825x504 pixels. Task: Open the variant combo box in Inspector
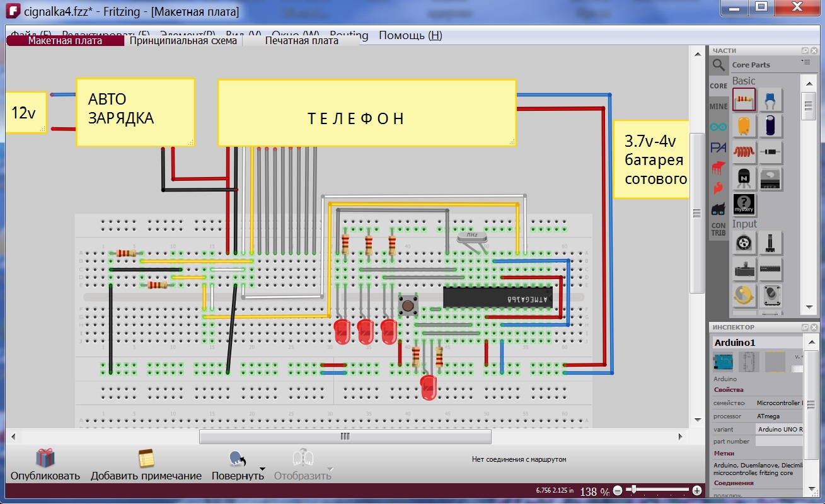(779, 429)
